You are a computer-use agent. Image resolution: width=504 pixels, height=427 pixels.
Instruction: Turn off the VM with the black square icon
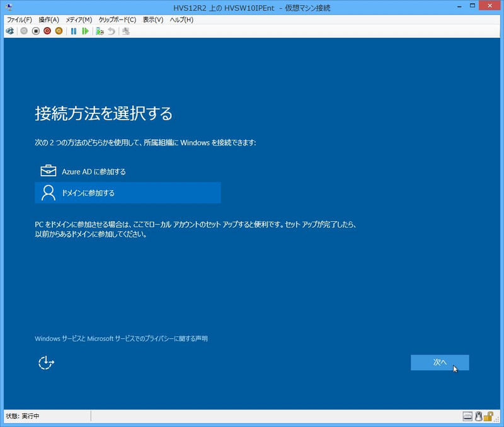[36, 31]
